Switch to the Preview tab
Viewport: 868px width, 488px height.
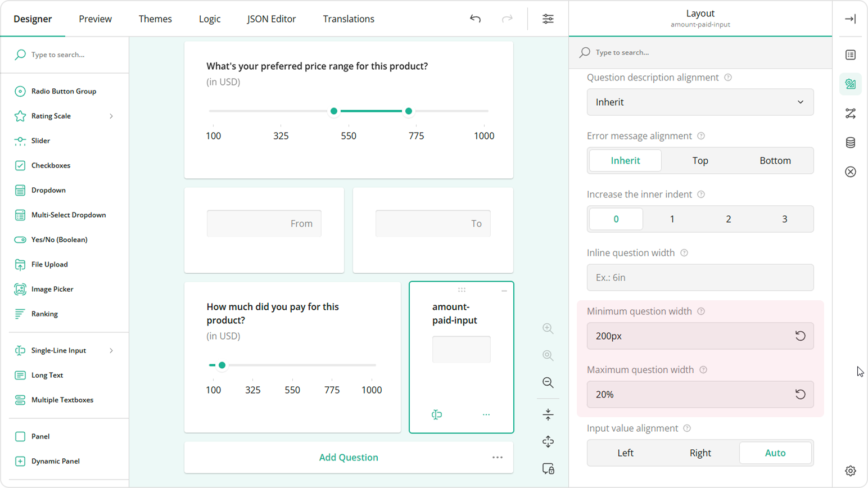95,19
